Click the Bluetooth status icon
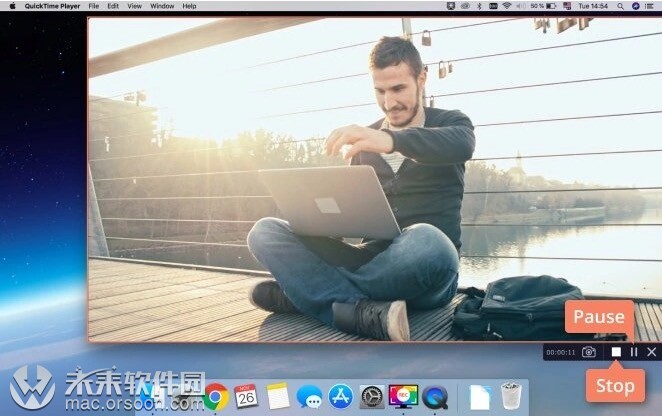Screen dimensions: 662x416 [479, 6]
